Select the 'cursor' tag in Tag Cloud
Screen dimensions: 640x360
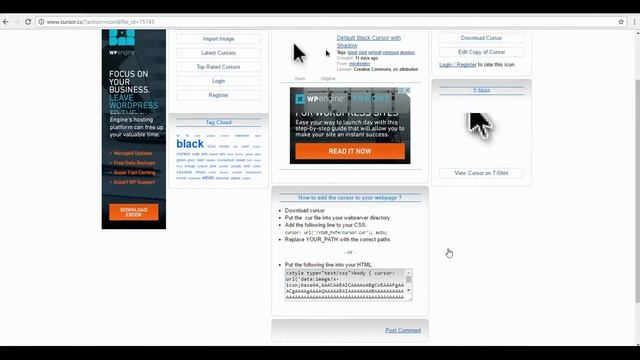[183, 154]
